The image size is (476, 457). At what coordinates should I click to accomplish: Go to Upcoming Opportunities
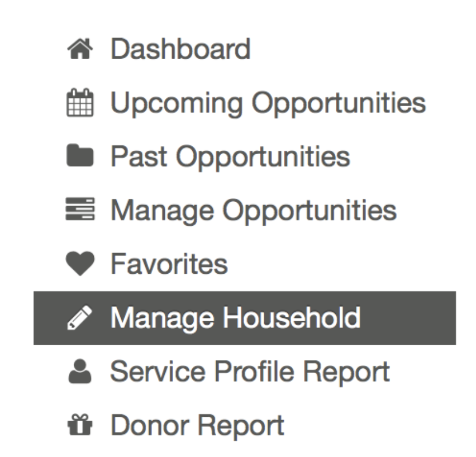pos(268,103)
